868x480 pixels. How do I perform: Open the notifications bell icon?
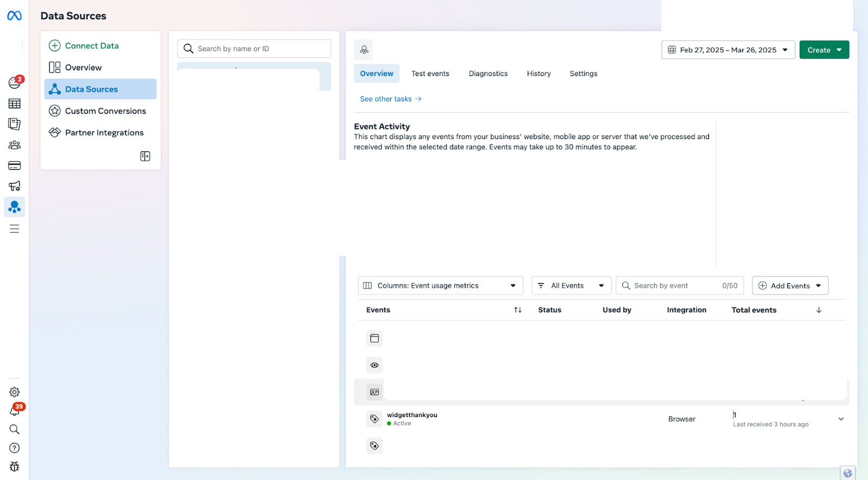pyautogui.click(x=15, y=411)
